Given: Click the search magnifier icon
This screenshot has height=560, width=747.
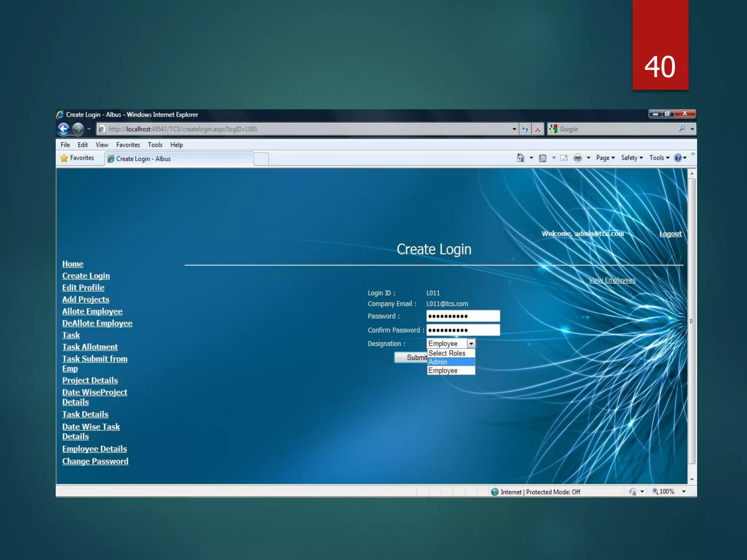Looking at the screenshot, I should tap(682, 129).
